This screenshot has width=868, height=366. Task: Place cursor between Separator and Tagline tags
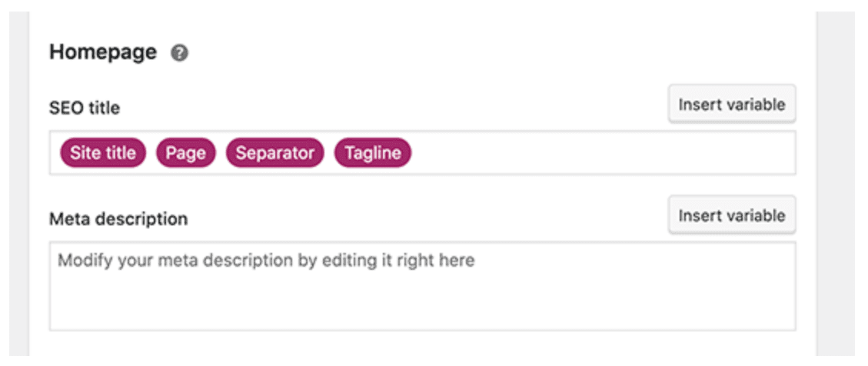tap(329, 153)
